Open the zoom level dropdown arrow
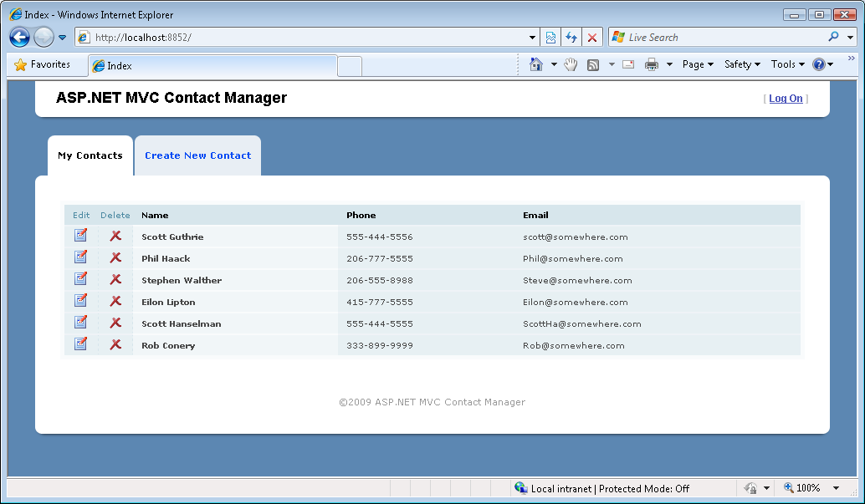 (x=836, y=488)
